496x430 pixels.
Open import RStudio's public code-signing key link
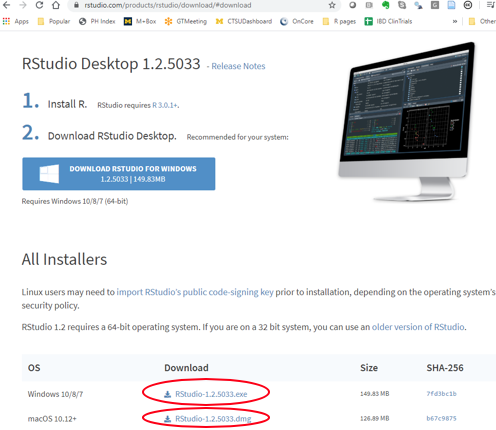pos(195,292)
